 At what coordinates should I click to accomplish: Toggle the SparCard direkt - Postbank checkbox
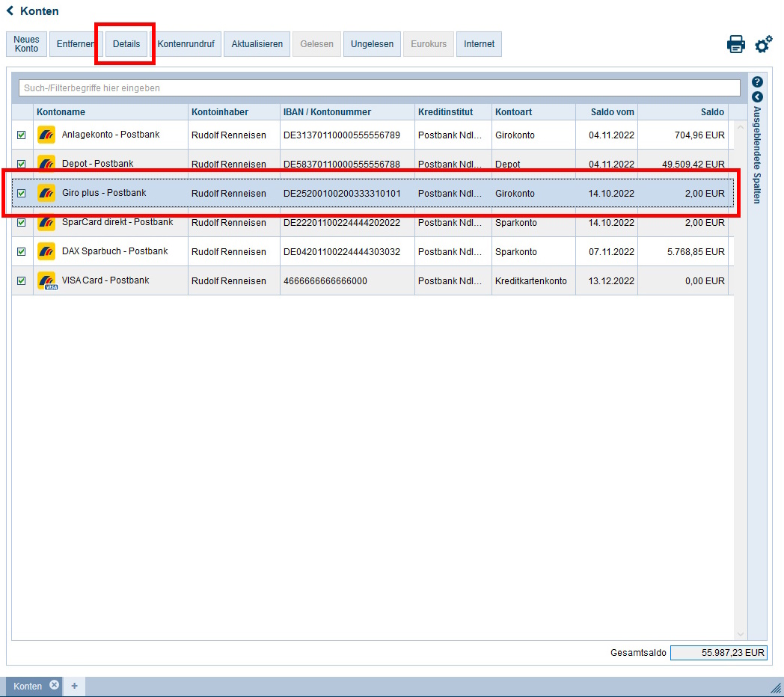[x=21, y=223]
